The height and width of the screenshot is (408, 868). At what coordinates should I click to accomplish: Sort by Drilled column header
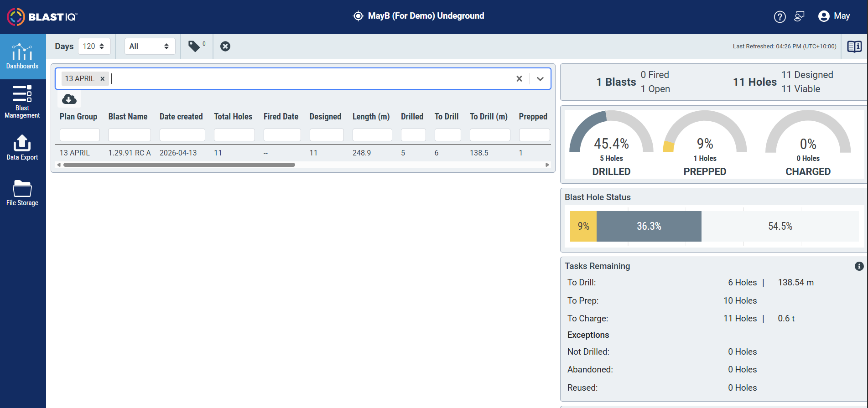click(x=412, y=116)
